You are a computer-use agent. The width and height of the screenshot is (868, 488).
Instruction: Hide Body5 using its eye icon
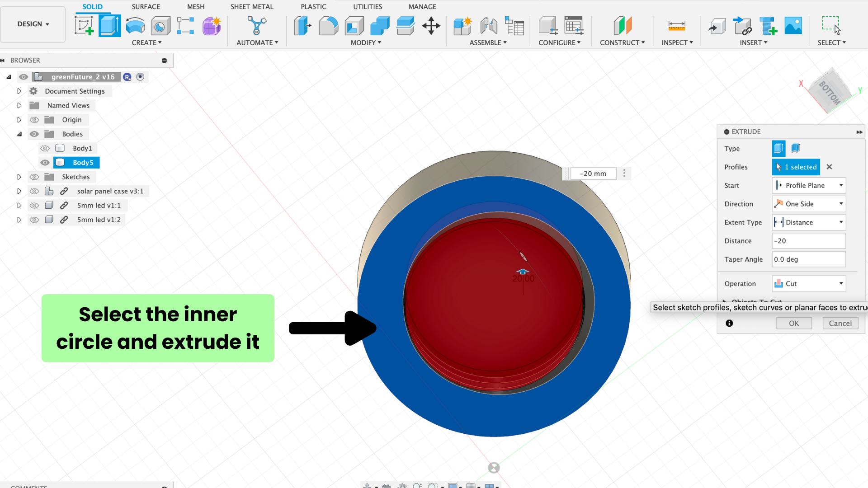point(45,163)
